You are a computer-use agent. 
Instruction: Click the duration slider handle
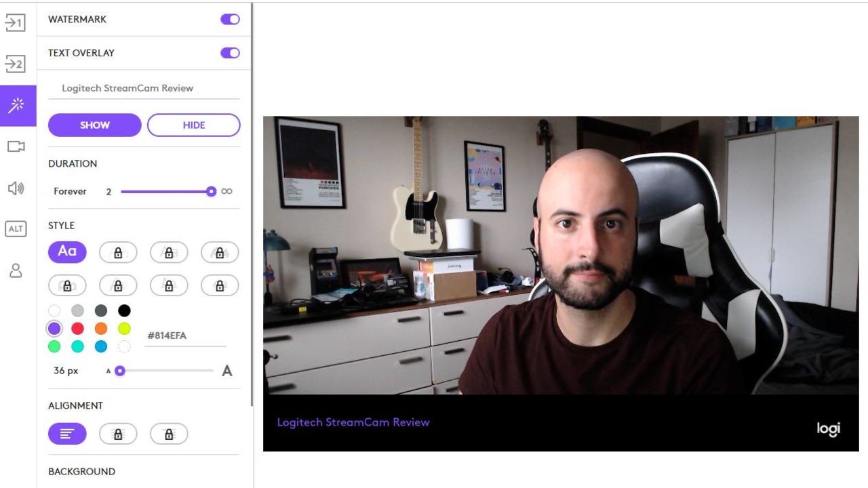[x=211, y=191]
